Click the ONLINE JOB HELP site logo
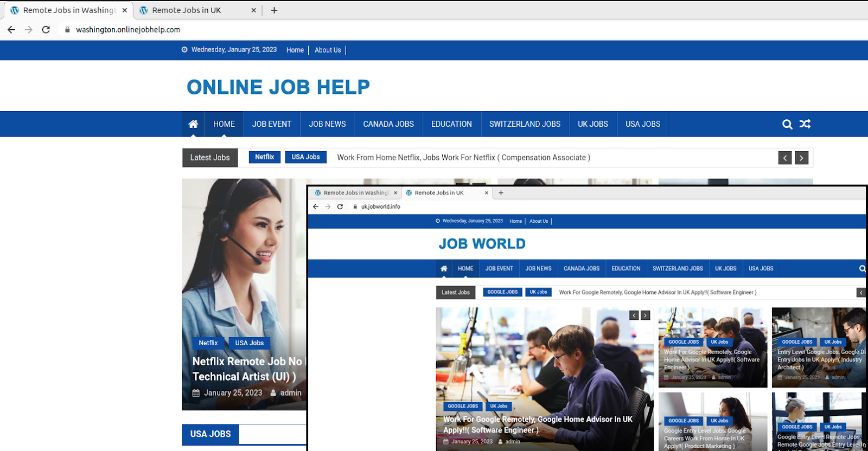Viewport: 868px width, 451px height. [x=278, y=87]
